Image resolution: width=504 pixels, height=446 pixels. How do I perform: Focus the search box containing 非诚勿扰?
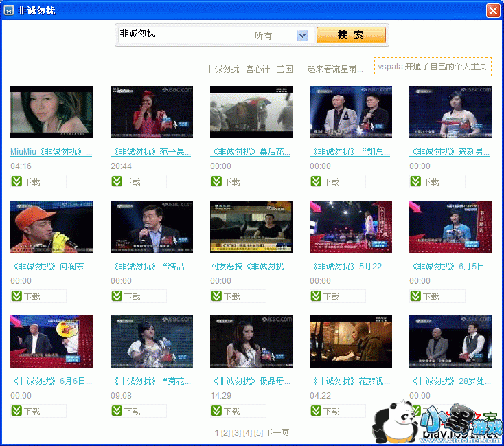[183, 35]
